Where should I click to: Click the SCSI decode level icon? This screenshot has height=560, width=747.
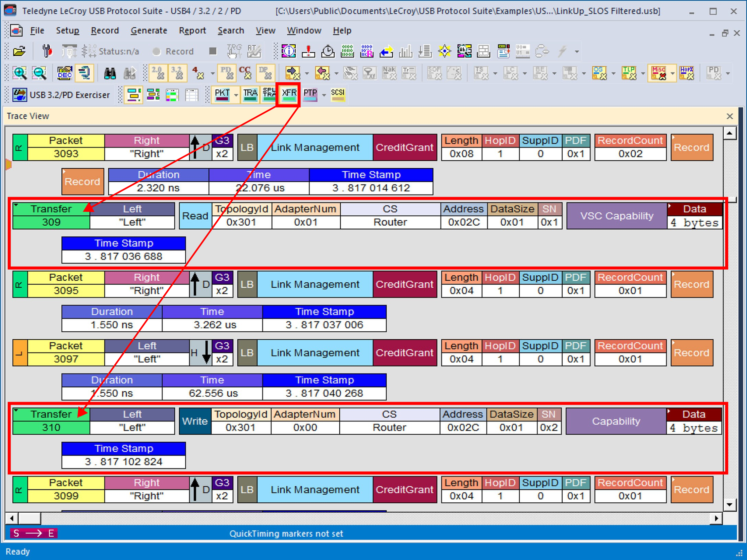coord(337,95)
